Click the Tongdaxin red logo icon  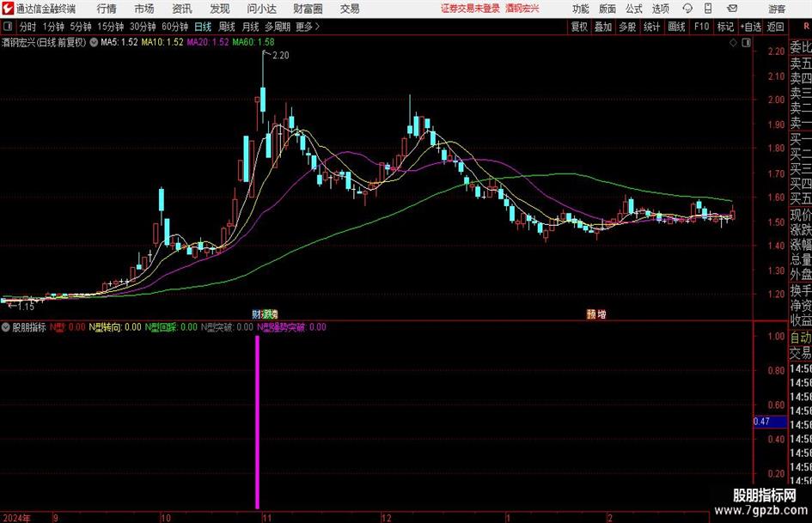click(8, 9)
